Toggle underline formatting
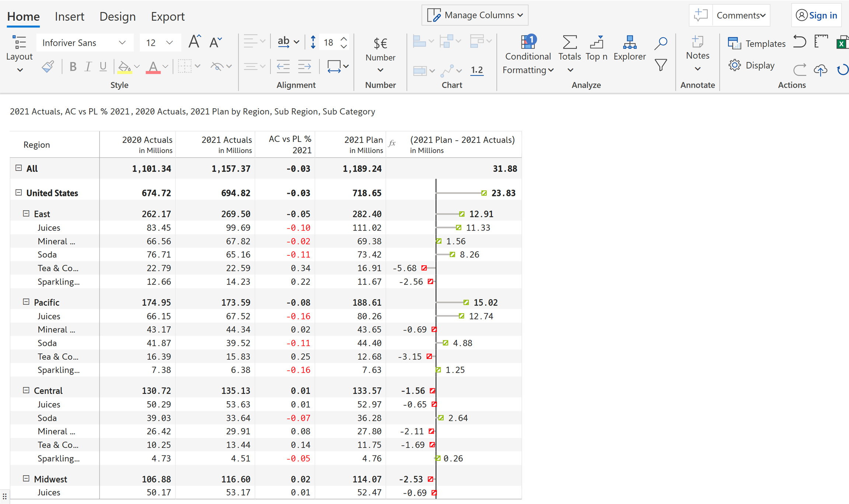Image resolution: width=849 pixels, height=504 pixels. pos(103,67)
